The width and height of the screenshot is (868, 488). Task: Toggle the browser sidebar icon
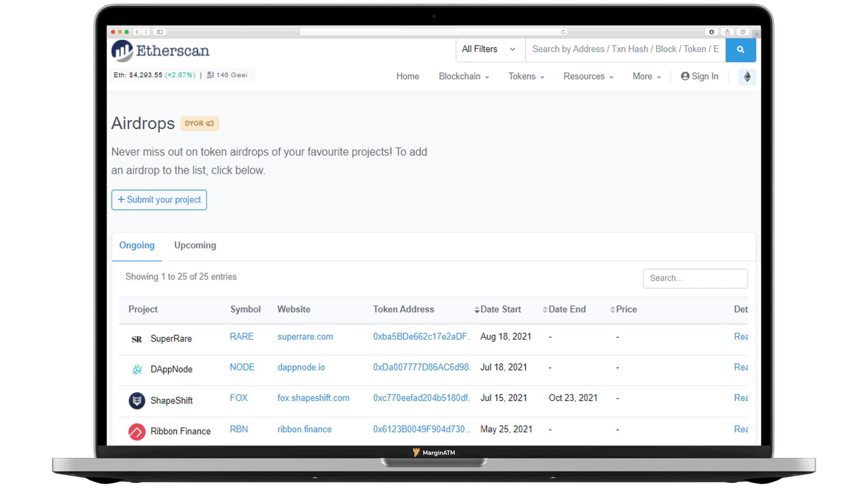(160, 32)
